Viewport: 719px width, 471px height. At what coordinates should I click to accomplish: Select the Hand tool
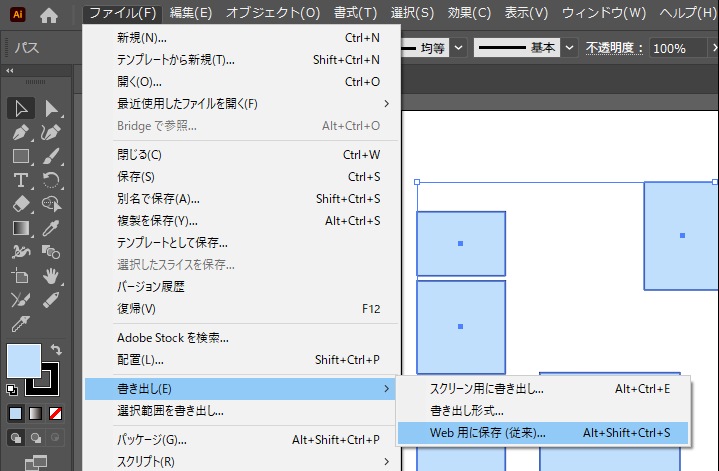coord(52,276)
